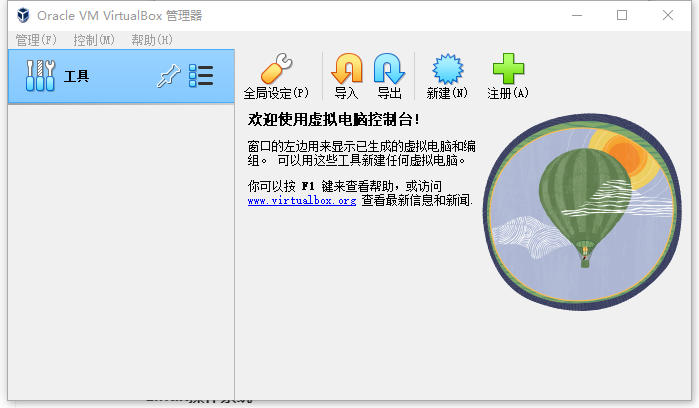Viewport: 699px width, 408px height.
Task: Select the 工具 label in the sidebar
Action: pyautogui.click(x=76, y=76)
